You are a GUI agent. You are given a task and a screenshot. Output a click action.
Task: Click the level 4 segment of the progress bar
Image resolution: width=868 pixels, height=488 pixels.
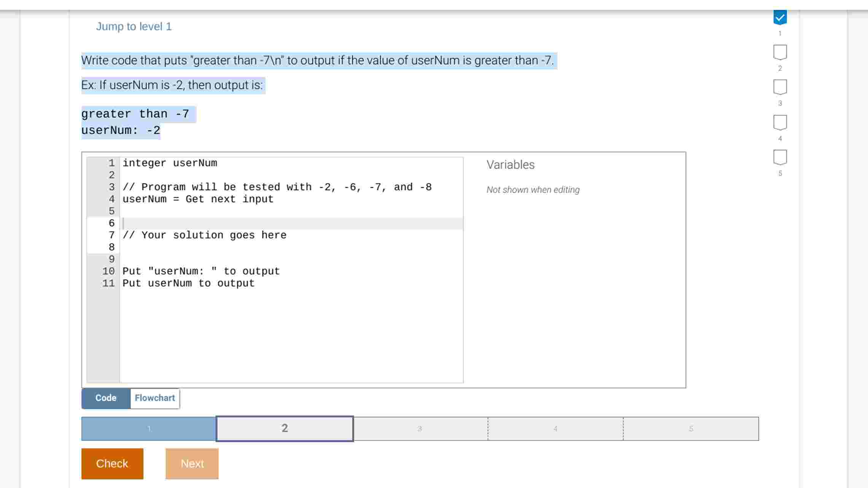[555, 429]
